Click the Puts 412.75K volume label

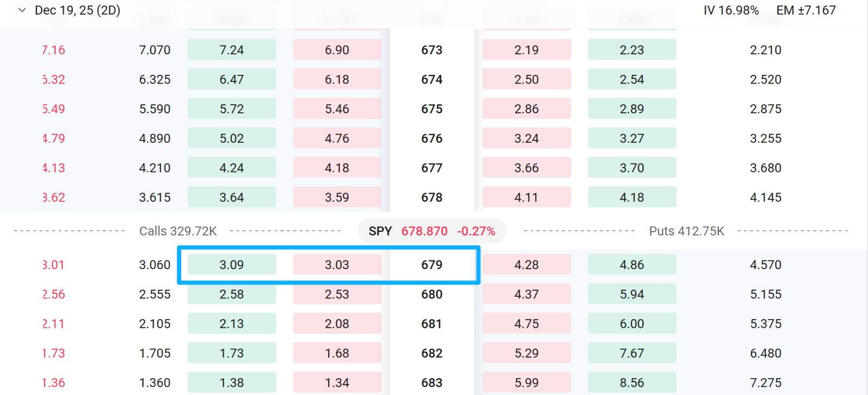pyautogui.click(x=687, y=231)
